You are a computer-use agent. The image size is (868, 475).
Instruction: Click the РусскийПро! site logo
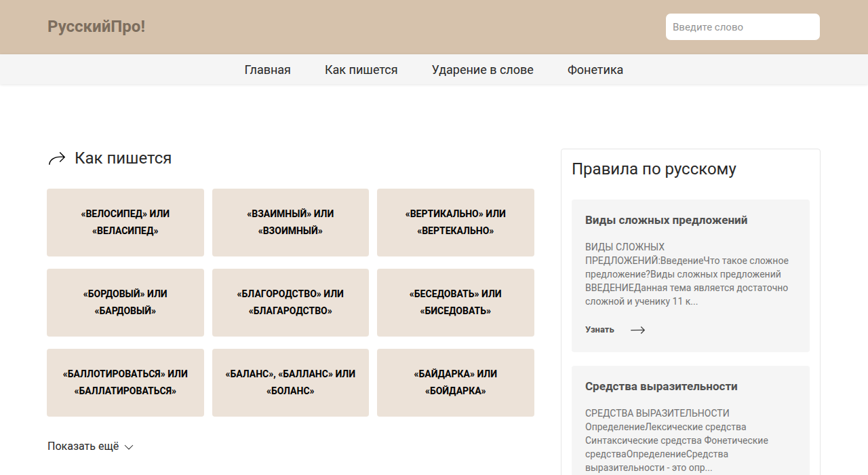[96, 26]
